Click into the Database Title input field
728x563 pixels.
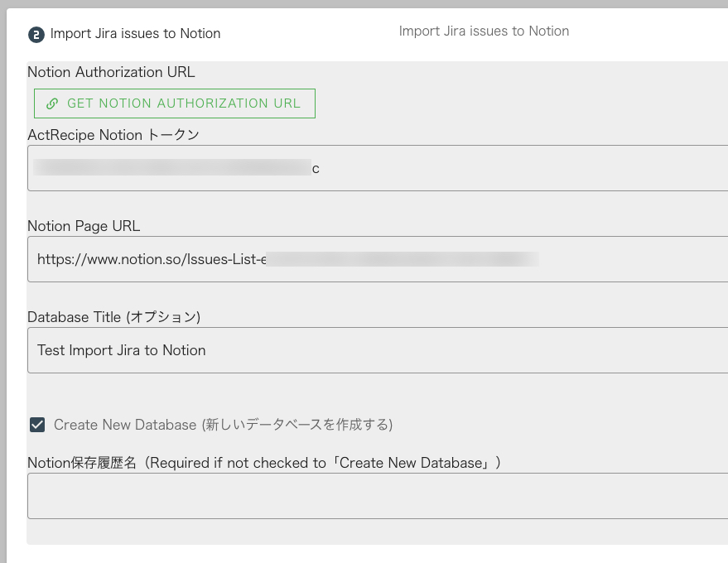[464, 350]
